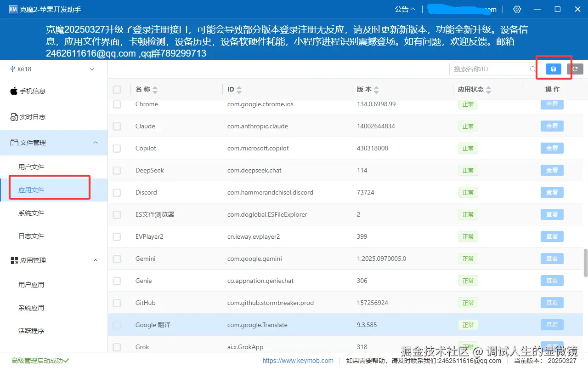
Task: Check the Discord row checkbox
Action: pyautogui.click(x=117, y=193)
